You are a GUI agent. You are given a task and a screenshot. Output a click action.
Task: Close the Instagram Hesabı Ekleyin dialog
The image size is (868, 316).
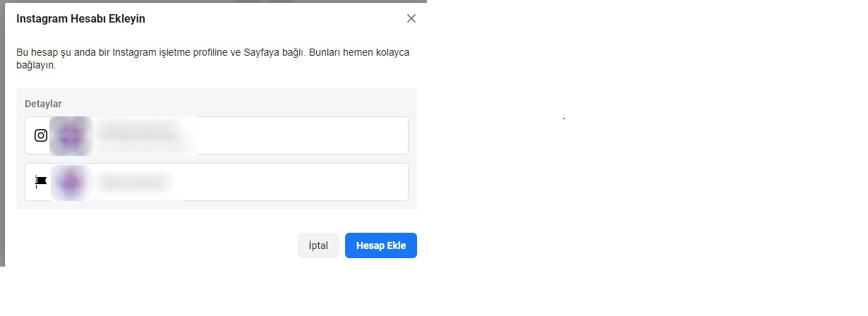(411, 18)
